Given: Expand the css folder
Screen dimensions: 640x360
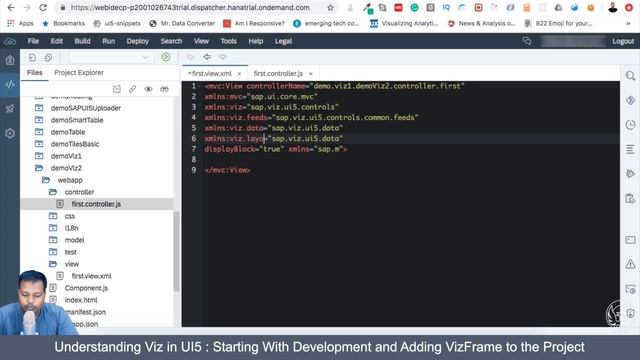Looking at the screenshot, I should (x=53, y=216).
